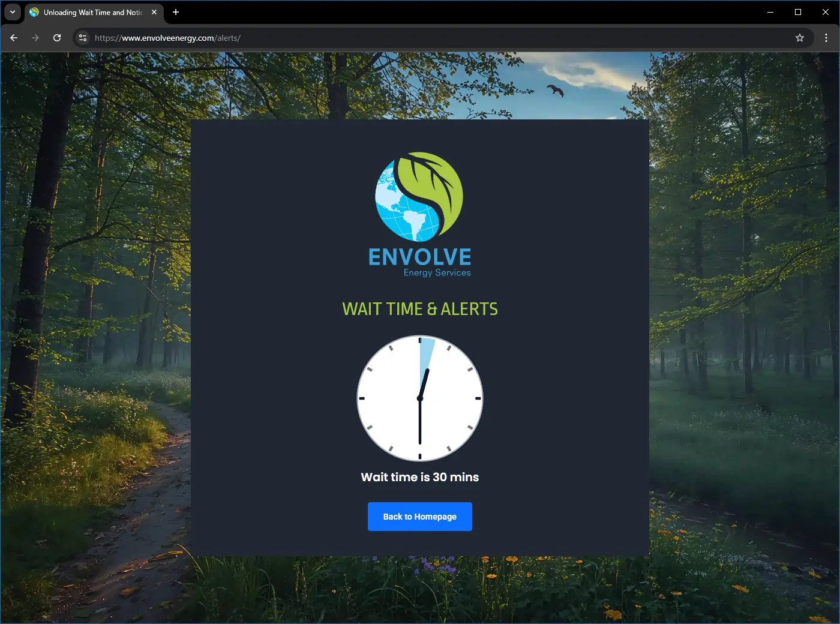View site information icon in address bar
840x624 pixels.
click(83, 38)
